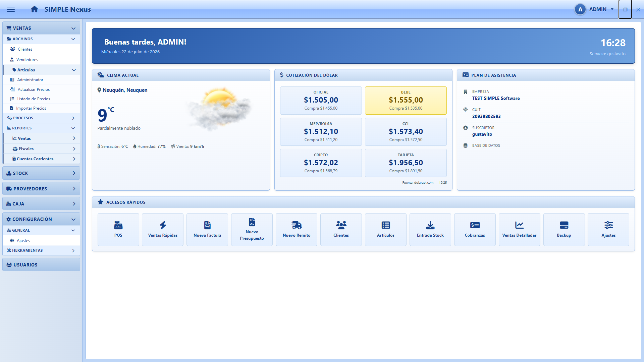This screenshot has height=362, width=644.
Task: Open the USUARIOS section
Action: point(41,265)
